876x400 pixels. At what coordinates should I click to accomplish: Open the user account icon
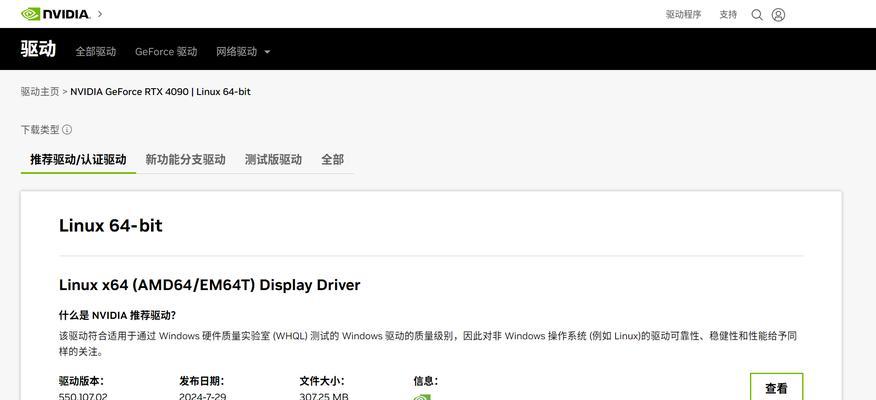778,15
